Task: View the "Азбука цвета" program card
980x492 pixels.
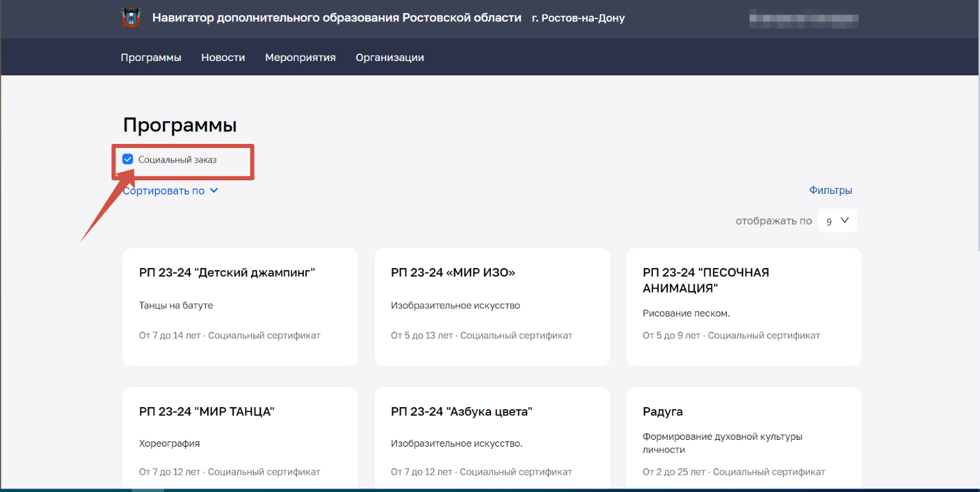Action: pyautogui.click(x=492, y=439)
